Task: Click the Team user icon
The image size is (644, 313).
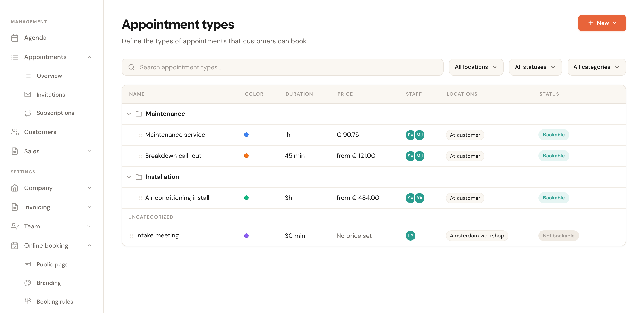Action: 15,226
